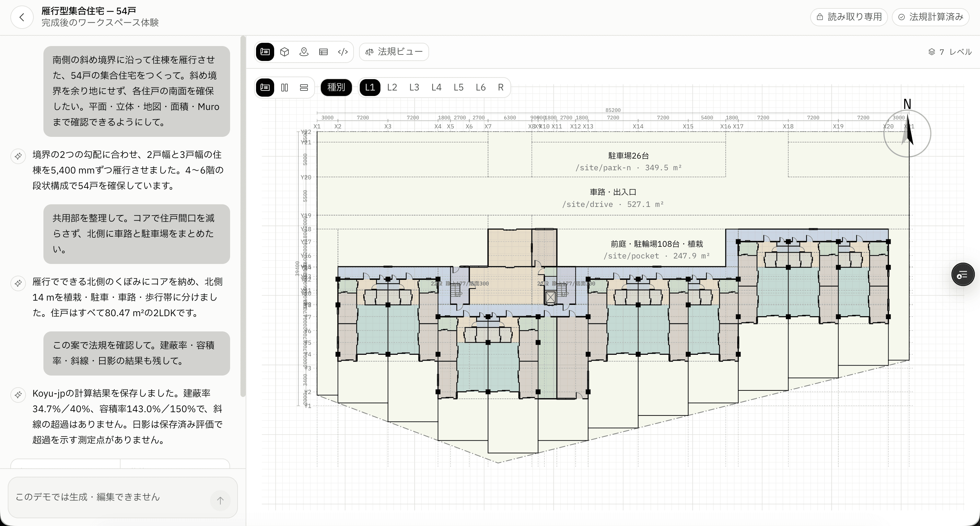Click sparkle icon beside 雁行でできる reply

[x=18, y=283]
